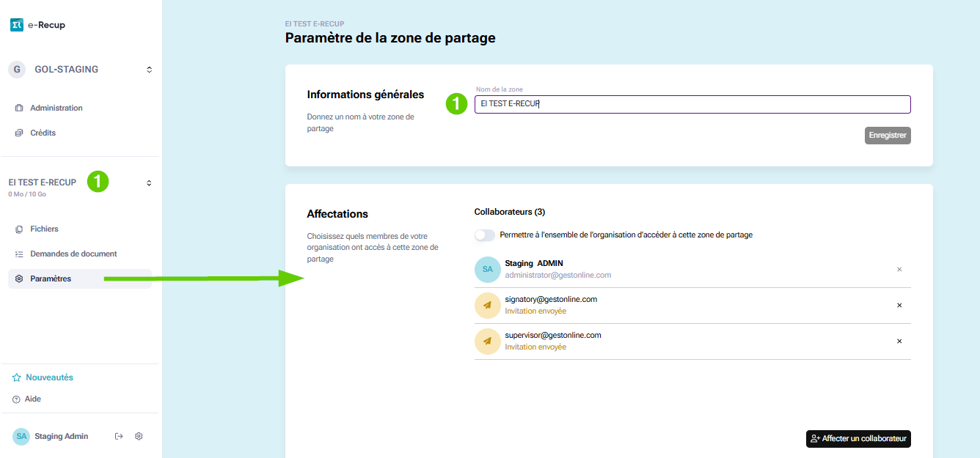The image size is (980, 458).
Task: Click Affecter un collaborateur button
Action: (858, 439)
